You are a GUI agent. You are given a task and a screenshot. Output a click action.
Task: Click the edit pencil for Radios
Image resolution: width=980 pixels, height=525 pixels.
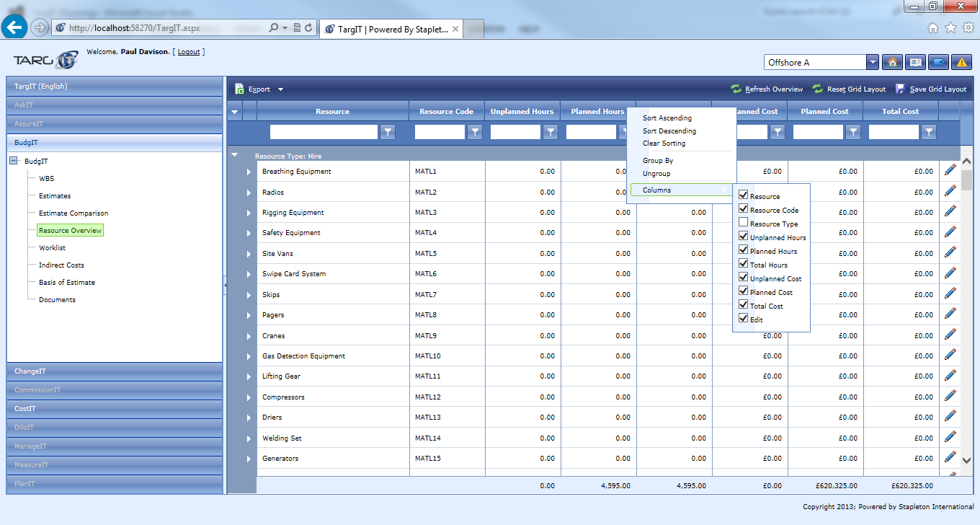coord(950,191)
